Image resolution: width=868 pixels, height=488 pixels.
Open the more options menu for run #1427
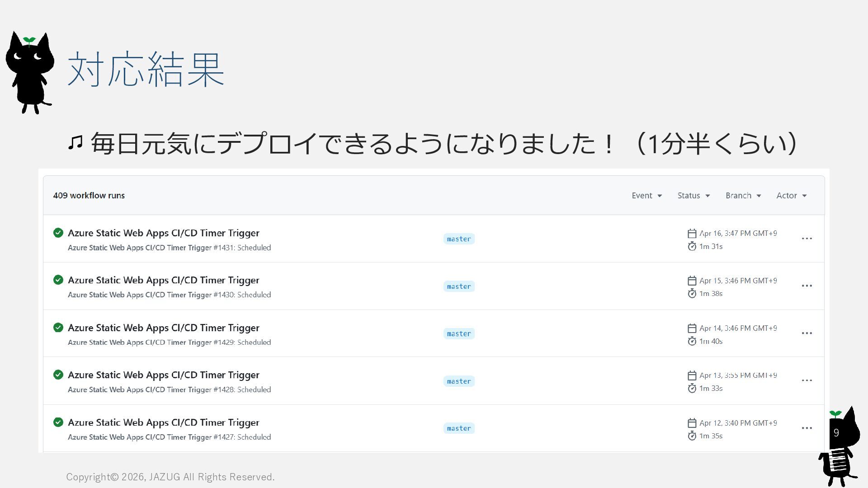point(807,428)
